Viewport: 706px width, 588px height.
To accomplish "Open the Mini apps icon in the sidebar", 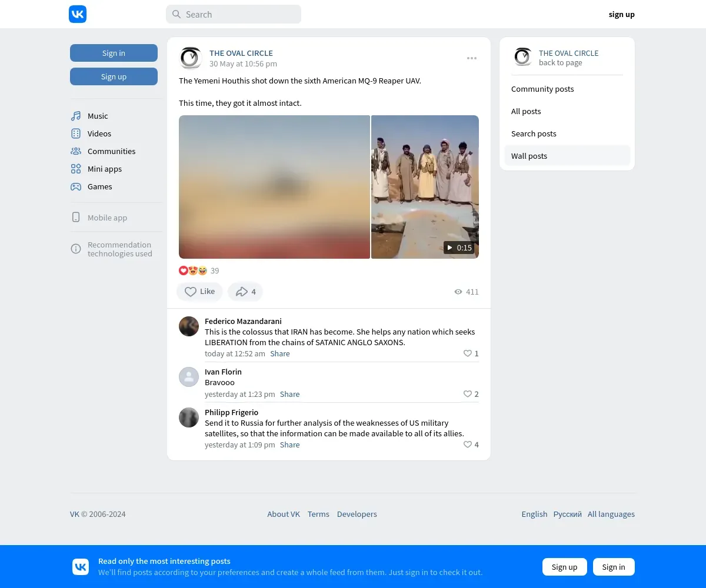I will click(x=76, y=169).
